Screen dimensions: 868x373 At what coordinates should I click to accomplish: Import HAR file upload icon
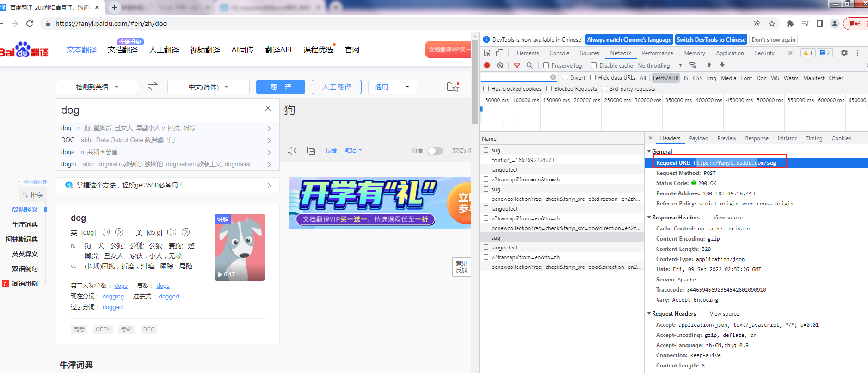click(x=709, y=65)
